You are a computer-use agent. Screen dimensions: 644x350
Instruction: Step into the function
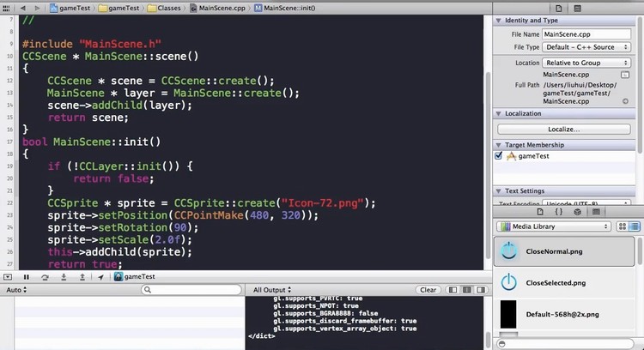pos(64,277)
